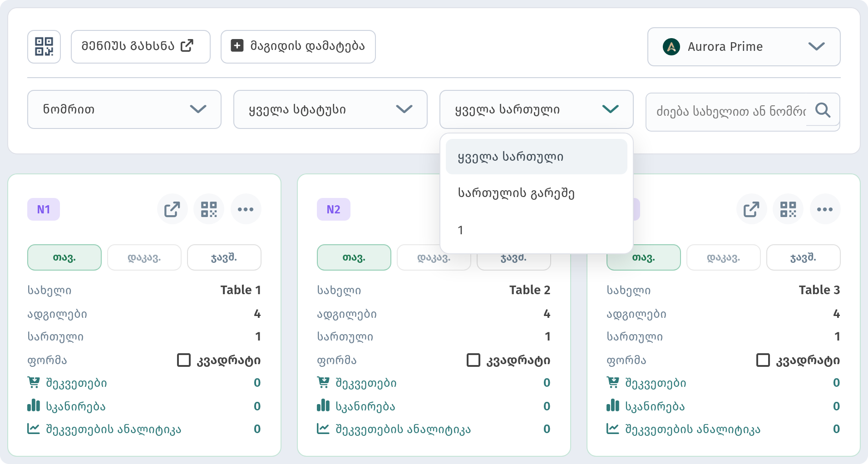Open the Aurora Prime venue dropdown

point(744,47)
